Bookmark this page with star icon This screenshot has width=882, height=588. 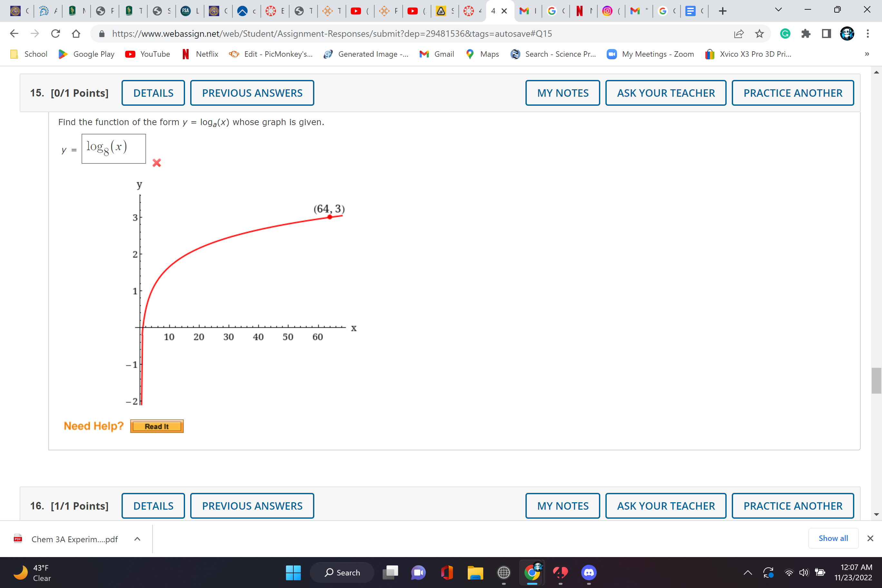[759, 34]
